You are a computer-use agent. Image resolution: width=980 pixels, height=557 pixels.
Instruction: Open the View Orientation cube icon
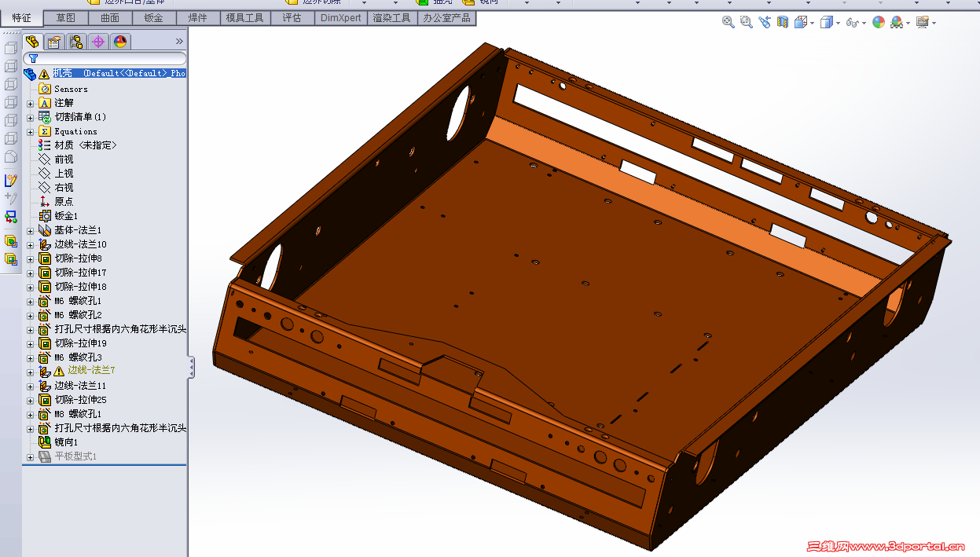click(801, 23)
